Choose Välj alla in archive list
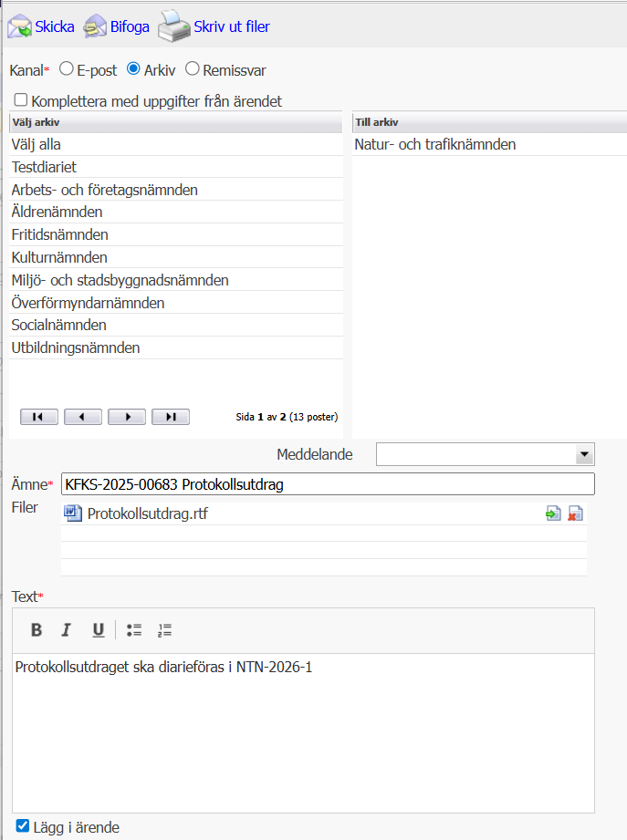Screen dimensions: 627x840 tap(37, 144)
